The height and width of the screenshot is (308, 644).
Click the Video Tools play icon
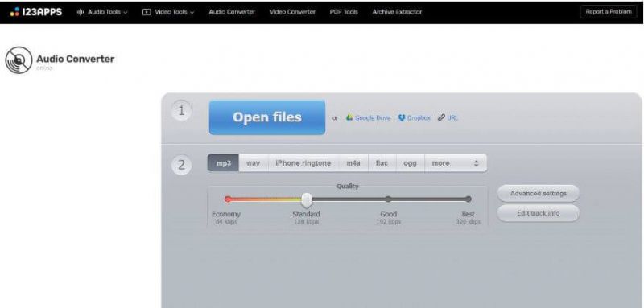coord(147,12)
